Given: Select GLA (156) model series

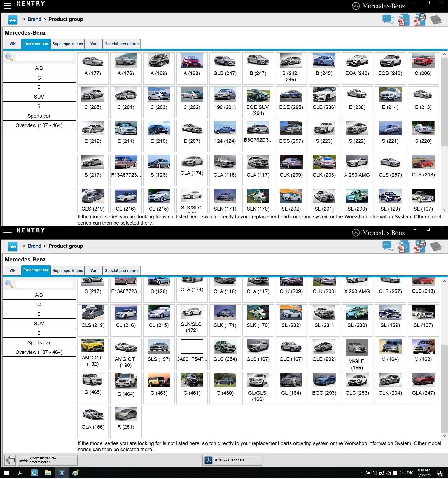Looking at the screenshot, I should (93, 422).
